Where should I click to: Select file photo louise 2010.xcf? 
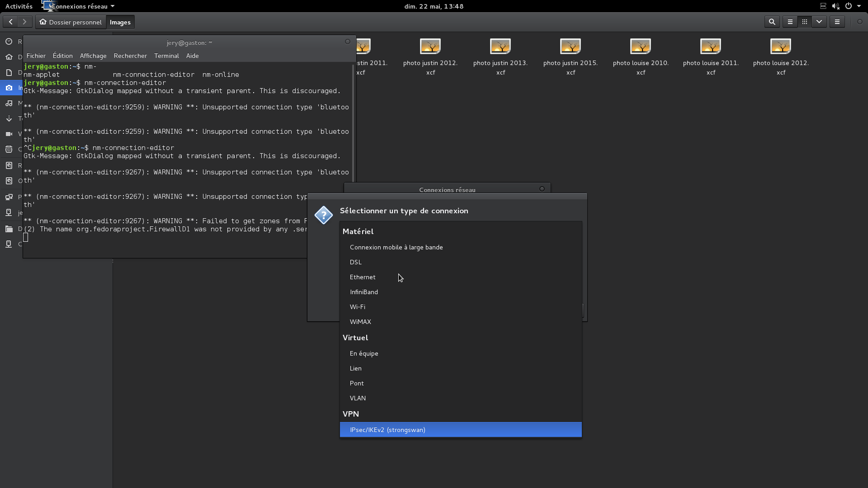click(x=641, y=56)
